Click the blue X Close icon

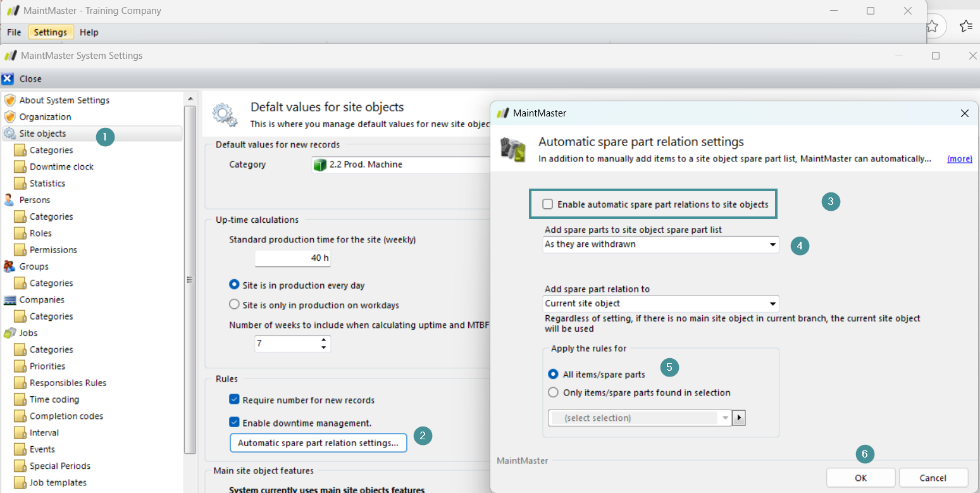pyautogui.click(x=8, y=79)
